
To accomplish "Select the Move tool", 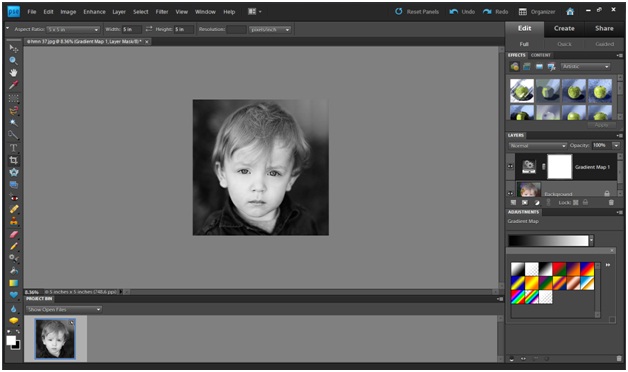I will point(14,48).
